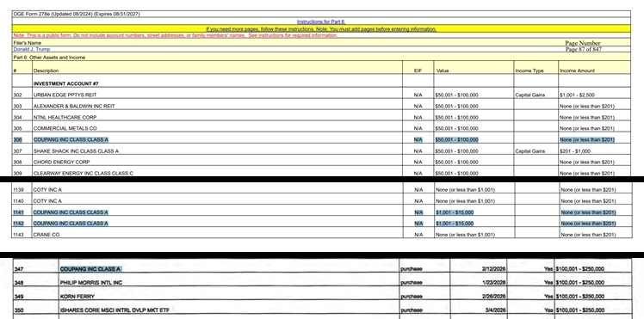This screenshot has height=319, width=644.
Task: Click value $1,001 - $15,000 in row 1141
Action: (x=455, y=212)
